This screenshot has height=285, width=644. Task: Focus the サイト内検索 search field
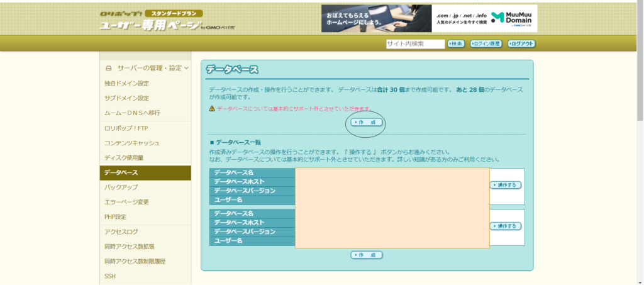tap(414, 43)
